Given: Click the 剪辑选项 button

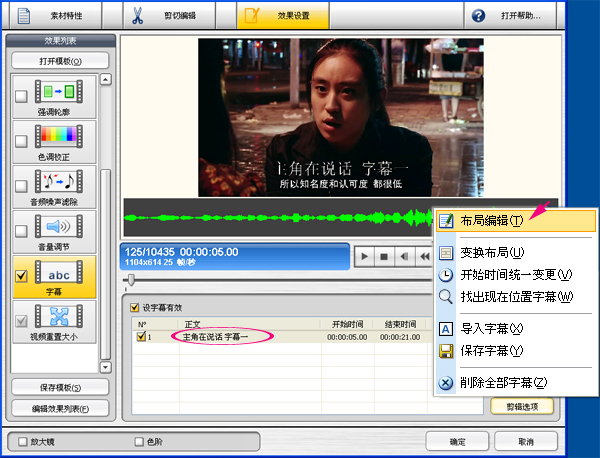Looking at the screenshot, I should click(522, 406).
